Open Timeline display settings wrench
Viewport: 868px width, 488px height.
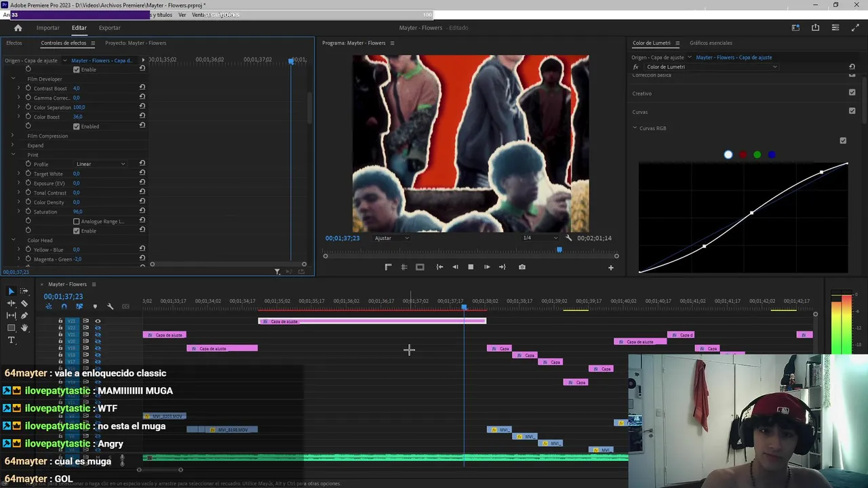[111, 307]
